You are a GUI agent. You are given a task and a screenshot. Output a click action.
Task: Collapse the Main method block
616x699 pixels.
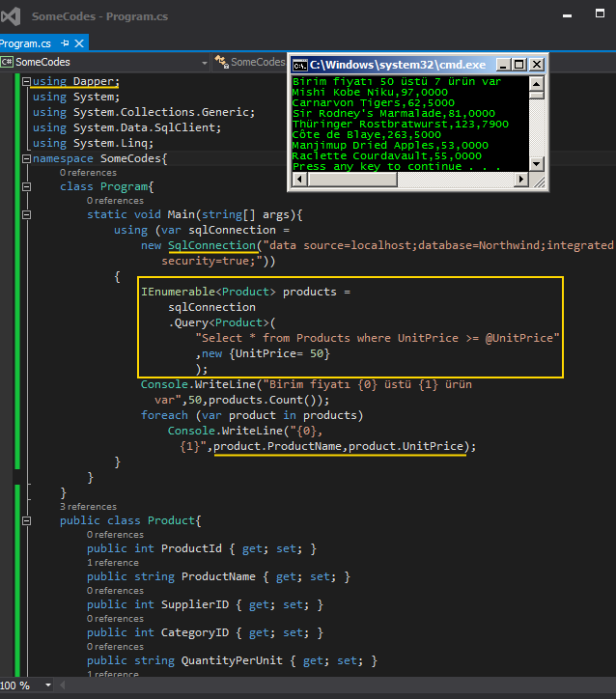[x=26, y=215]
